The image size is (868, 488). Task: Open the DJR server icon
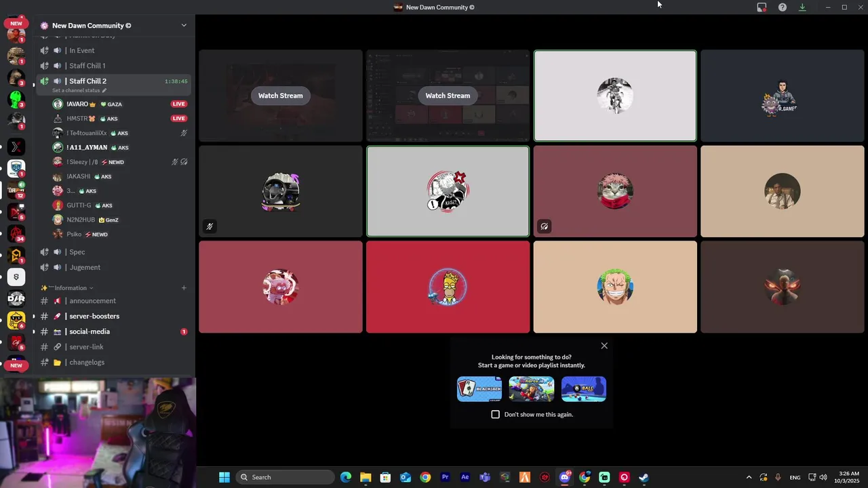tap(16, 298)
